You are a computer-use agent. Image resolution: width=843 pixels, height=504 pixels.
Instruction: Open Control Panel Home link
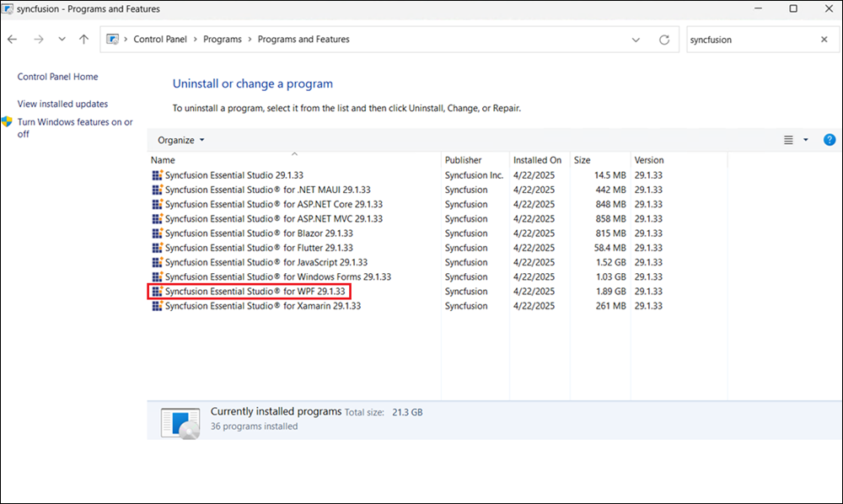(x=57, y=77)
